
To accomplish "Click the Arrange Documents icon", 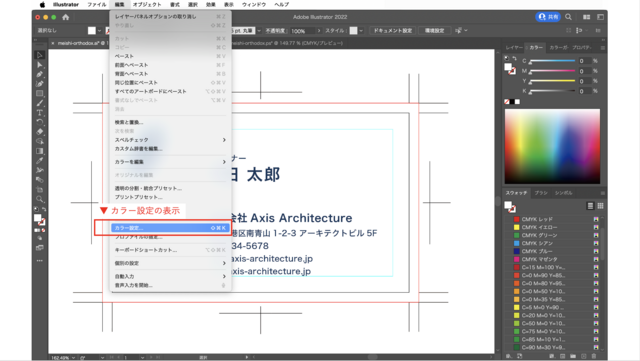I will [587, 17].
